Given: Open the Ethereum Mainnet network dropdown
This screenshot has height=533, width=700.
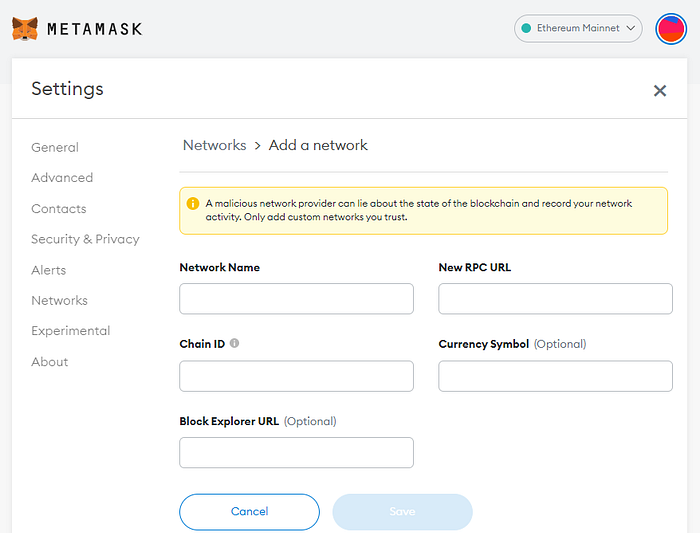Looking at the screenshot, I should [x=578, y=28].
